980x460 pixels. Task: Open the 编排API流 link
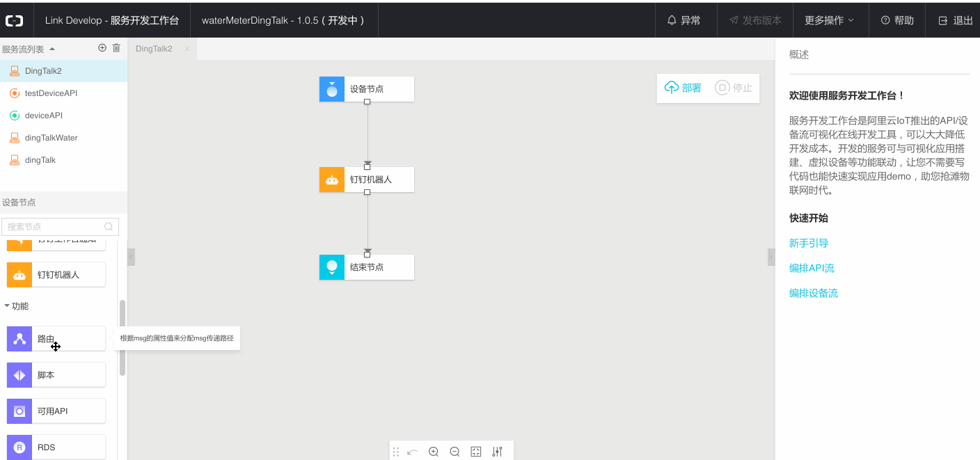pyautogui.click(x=812, y=268)
